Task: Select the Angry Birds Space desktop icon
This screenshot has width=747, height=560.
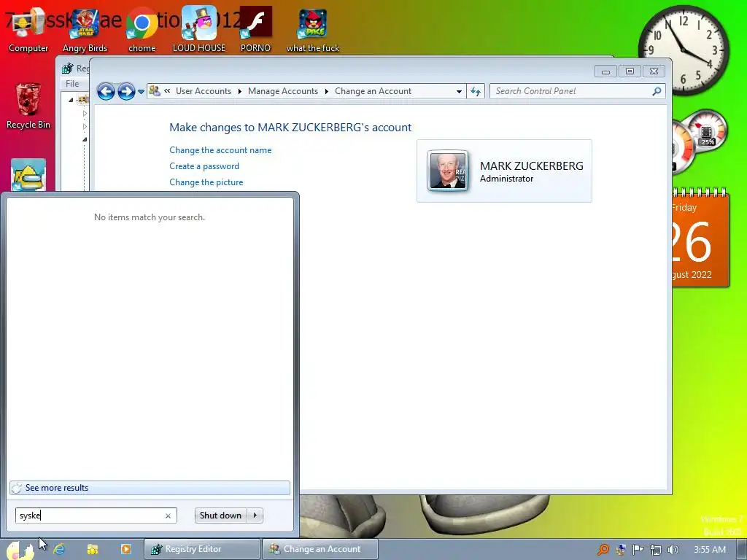Action: (x=313, y=30)
